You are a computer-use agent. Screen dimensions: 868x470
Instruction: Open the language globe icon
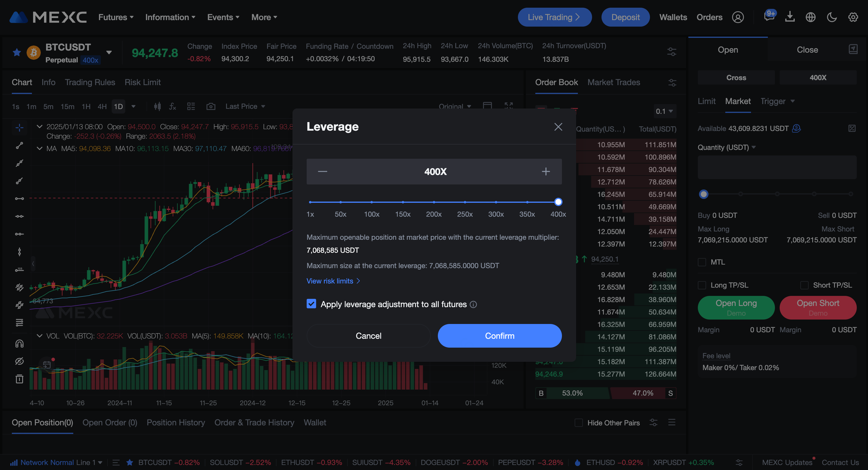pos(811,17)
